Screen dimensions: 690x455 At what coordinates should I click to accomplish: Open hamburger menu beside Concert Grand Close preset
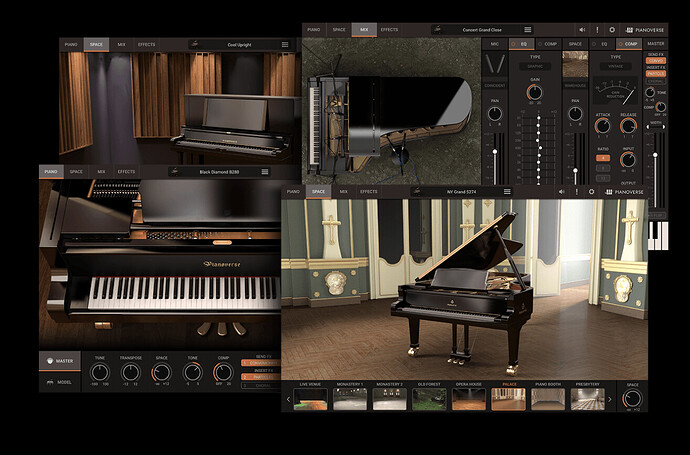pyautogui.click(x=528, y=29)
